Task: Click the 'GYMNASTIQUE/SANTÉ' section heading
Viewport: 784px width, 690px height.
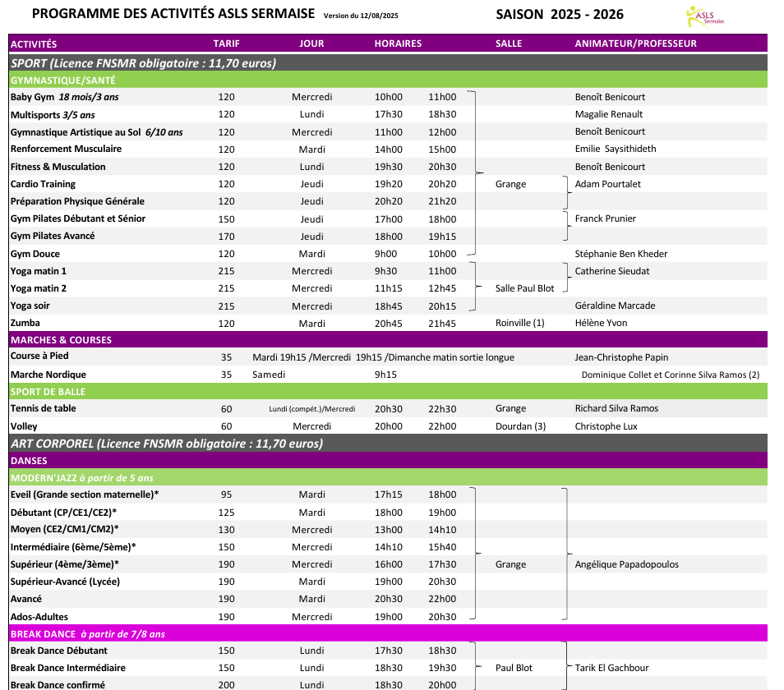Action: 63,80
